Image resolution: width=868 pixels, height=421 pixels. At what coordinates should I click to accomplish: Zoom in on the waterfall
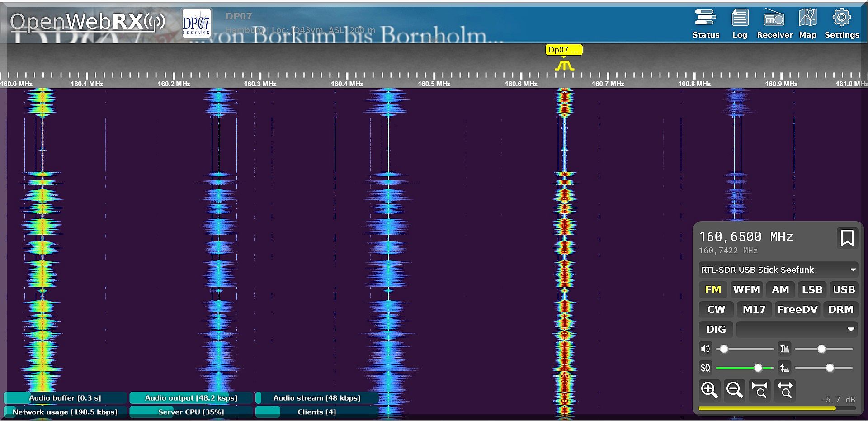(x=709, y=389)
